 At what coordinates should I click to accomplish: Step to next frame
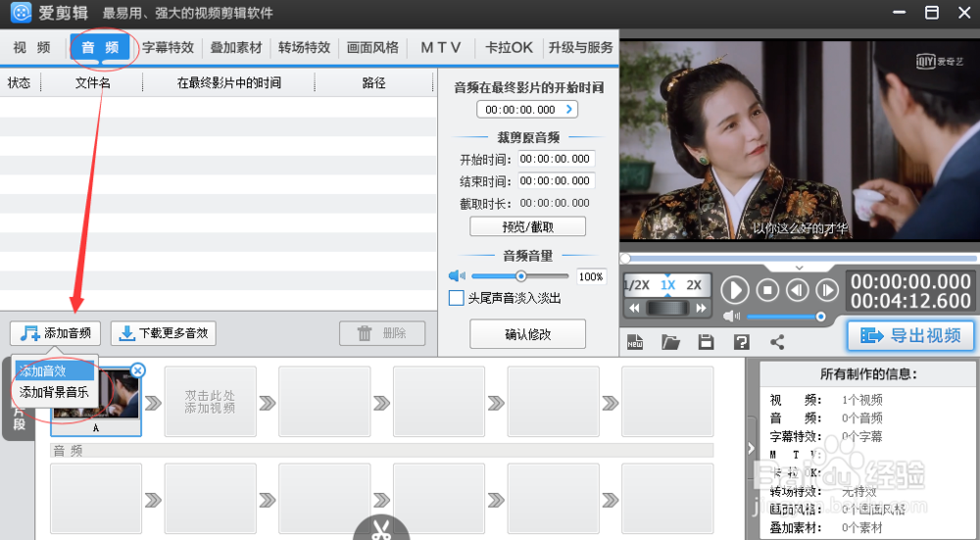coord(826,290)
